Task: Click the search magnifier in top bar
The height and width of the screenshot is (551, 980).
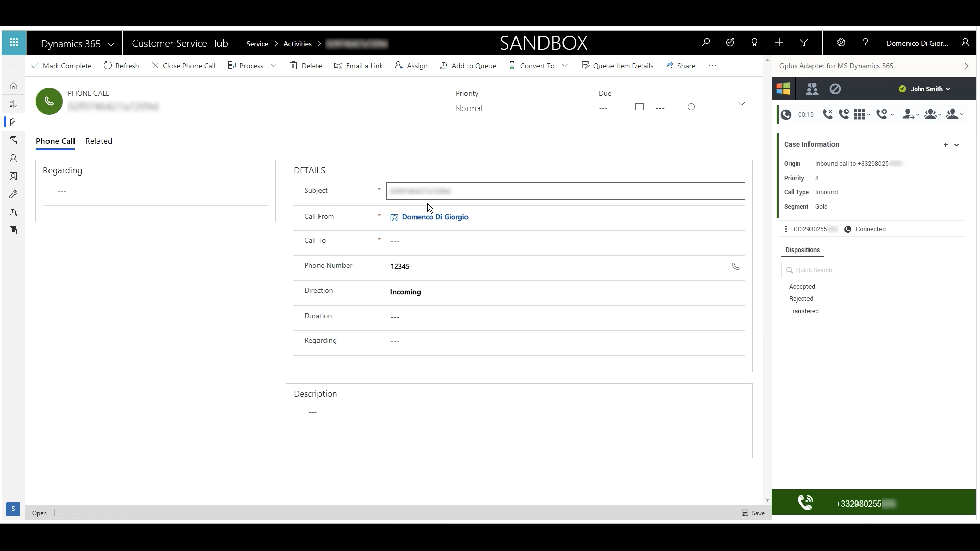Action: click(x=706, y=43)
